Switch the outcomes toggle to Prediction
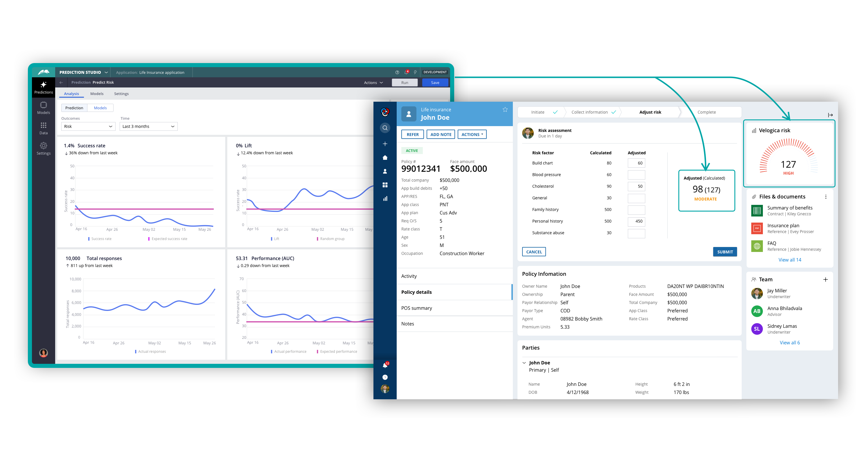Image resolution: width=868 pixels, height=460 pixels. [x=74, y=108]
